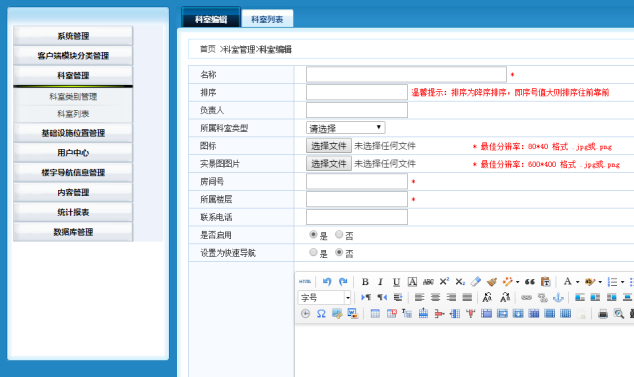Click the anchor icon
Image resolution: width=634 pixels, height=377 pixels.
[x=558, y=298]
